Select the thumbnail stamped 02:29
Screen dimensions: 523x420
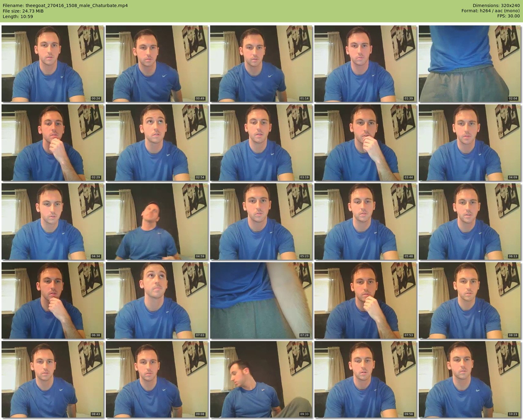(53, 143)
